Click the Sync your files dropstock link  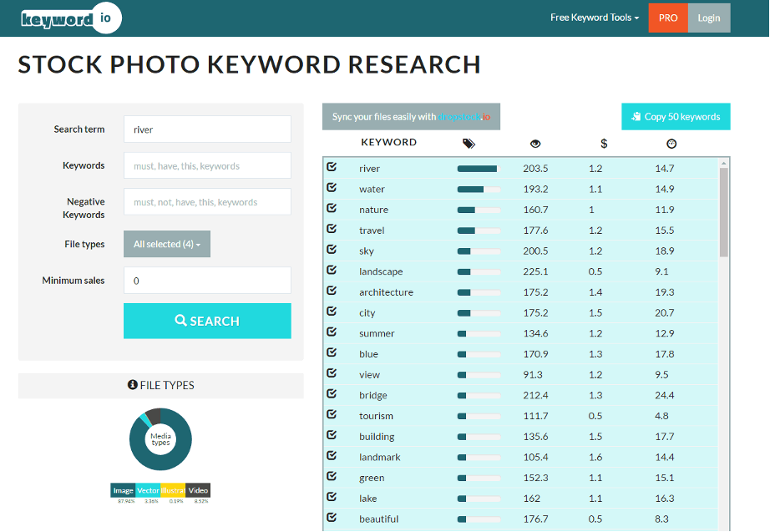click(464, 117)
